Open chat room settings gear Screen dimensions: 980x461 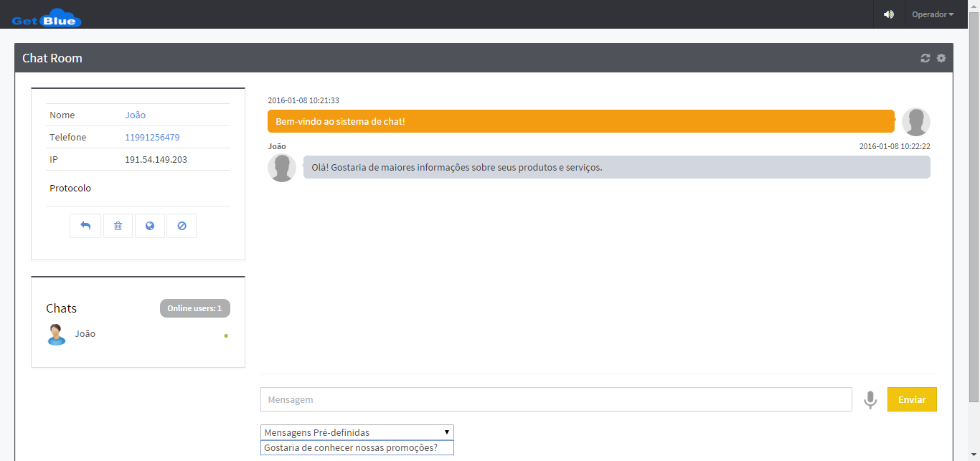coord(941,58)
